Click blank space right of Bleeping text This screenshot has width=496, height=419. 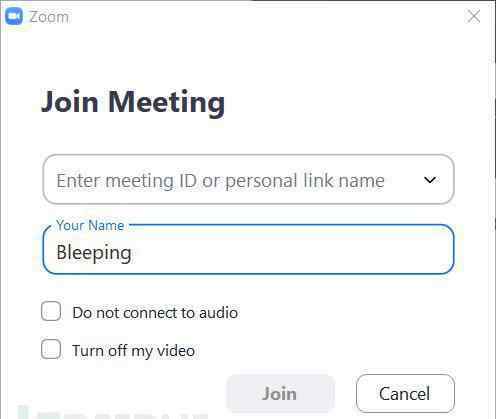click(x=290, y=252)
